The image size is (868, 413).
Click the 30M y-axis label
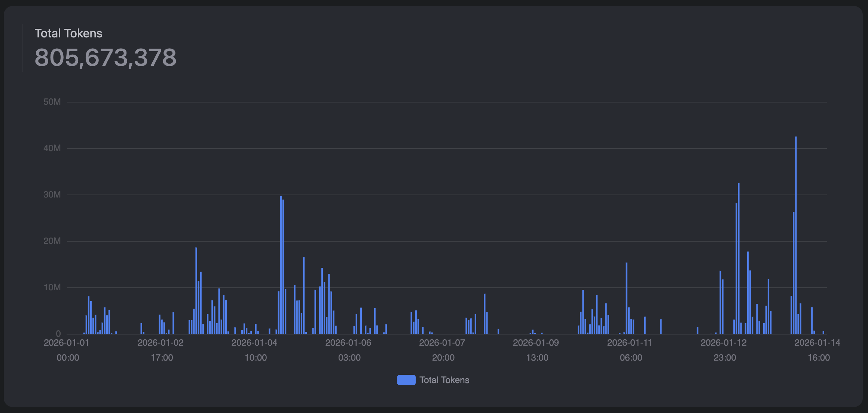(x=52, y=195)
